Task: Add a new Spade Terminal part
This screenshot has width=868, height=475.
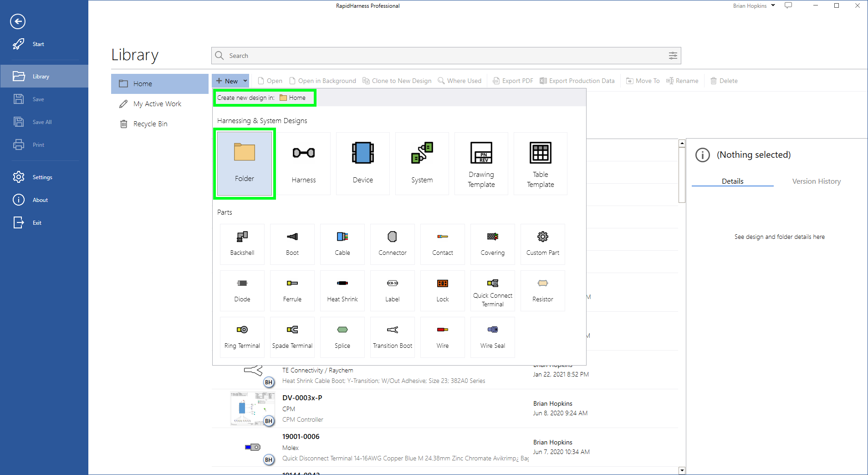Action: pos(292,337)
